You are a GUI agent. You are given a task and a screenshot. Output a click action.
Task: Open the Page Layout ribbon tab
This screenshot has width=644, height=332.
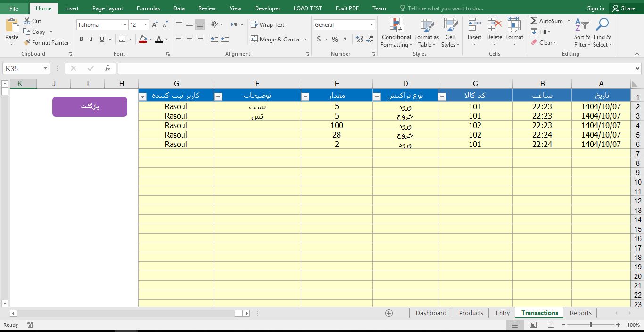[x=107, y=8]
